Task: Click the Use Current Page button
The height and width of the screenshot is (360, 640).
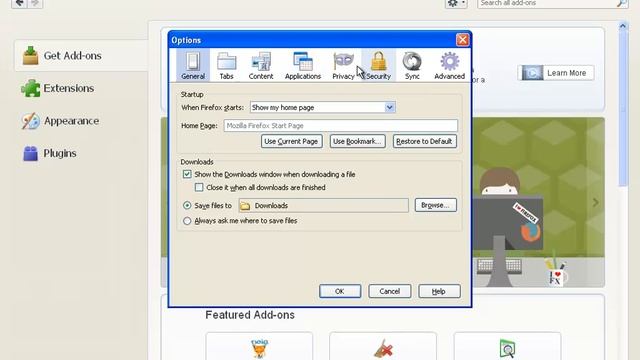Action: [291, 141]
